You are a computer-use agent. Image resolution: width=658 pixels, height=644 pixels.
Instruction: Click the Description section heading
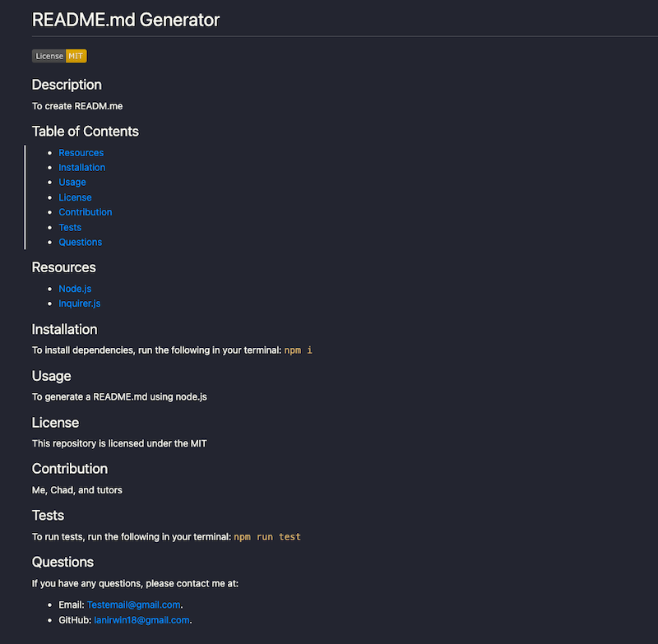click(x=67, y=85)
